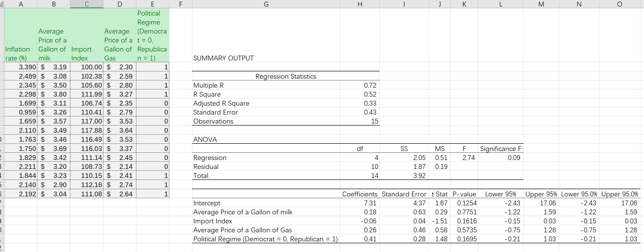
Task: Select the Upper 95% header cell
Action: [541, 194]
